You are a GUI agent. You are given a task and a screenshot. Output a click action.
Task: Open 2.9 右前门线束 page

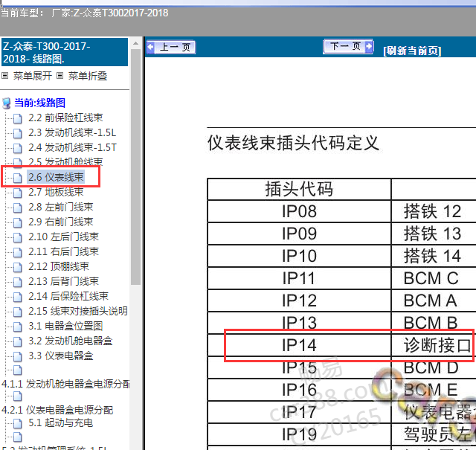tap(61, 222)
